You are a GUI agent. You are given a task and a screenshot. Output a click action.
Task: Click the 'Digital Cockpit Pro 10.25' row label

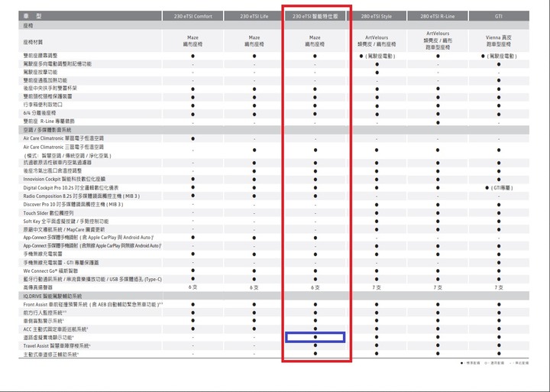pos(71,188)
